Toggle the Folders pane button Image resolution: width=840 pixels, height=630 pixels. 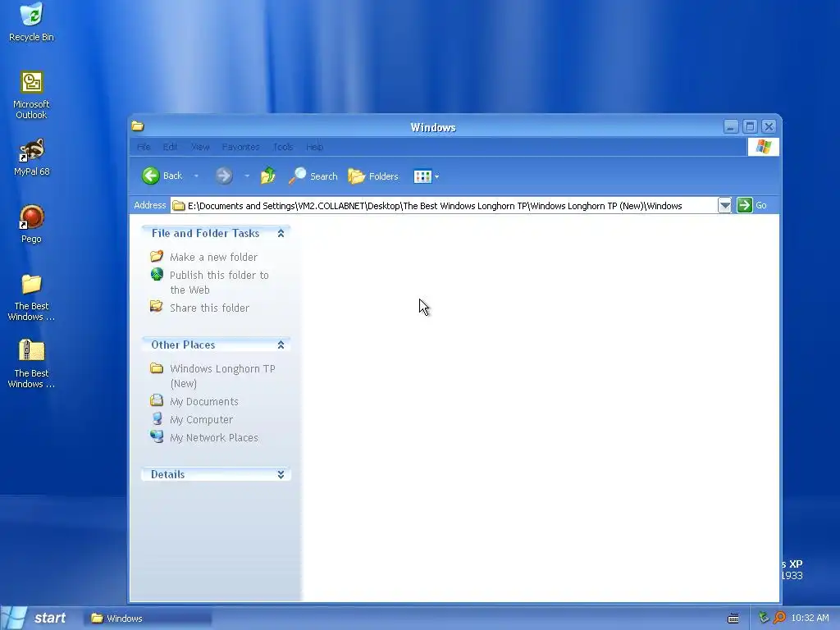(x=373, y=176)
